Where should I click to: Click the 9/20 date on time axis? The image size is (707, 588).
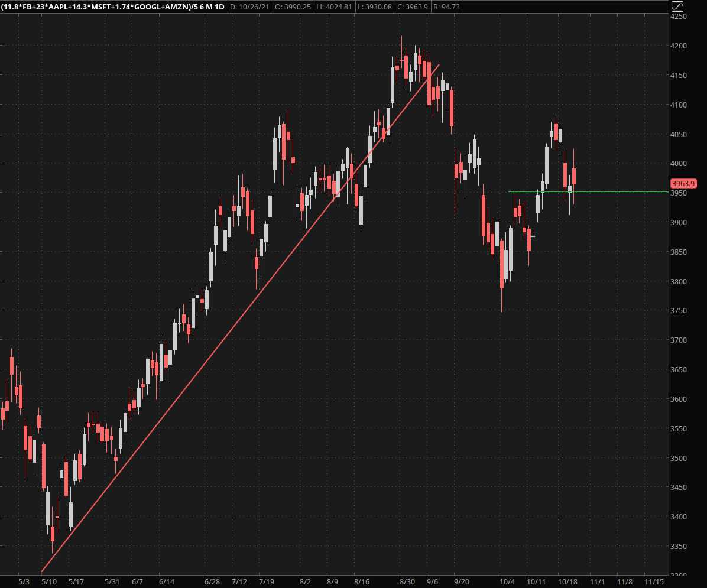pos(460,582)
